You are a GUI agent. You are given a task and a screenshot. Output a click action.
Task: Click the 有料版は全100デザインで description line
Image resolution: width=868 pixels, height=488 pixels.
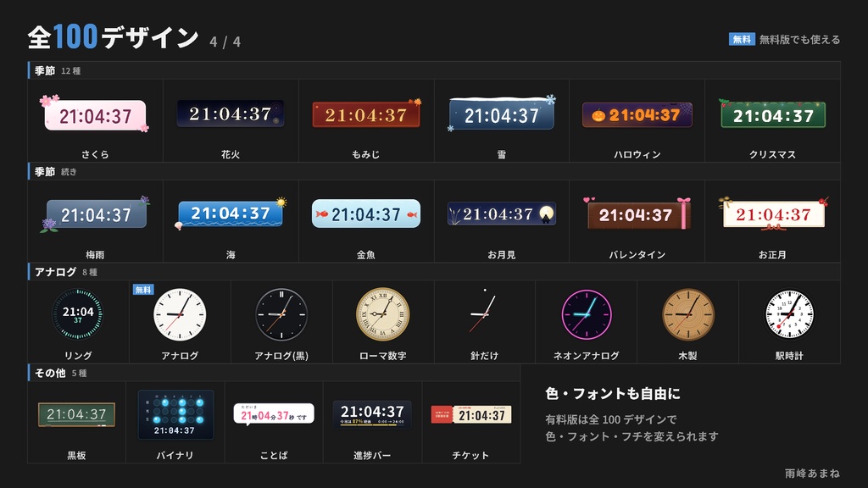pos(610,419)
